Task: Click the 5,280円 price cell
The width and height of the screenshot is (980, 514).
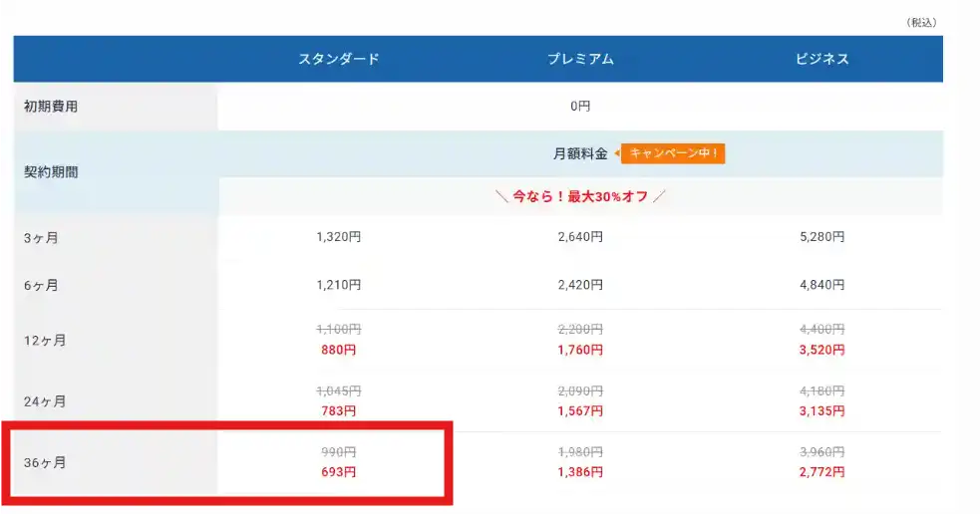Action: point(821,237)
